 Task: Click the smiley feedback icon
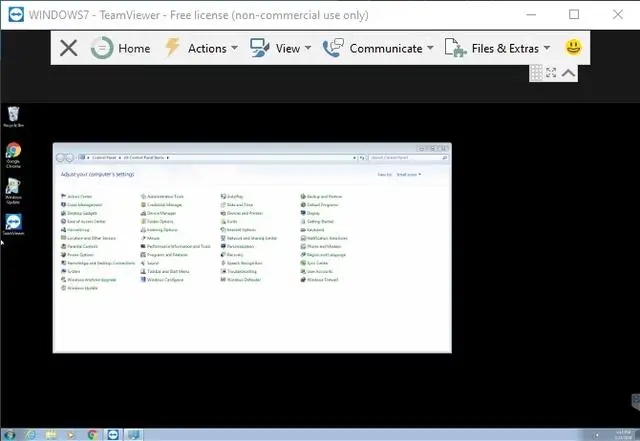click(573, 47)
